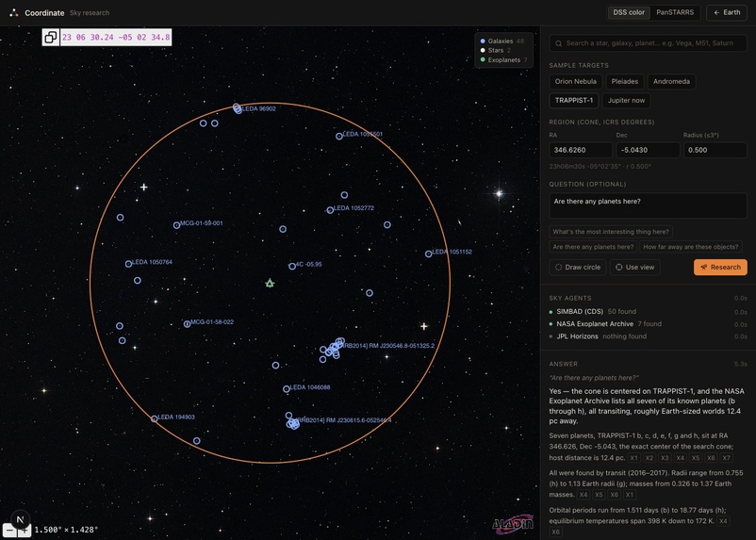Choose the Pleiades sample target
The width and height of the screenshot is (756, 540).
[x=624, y=81]
